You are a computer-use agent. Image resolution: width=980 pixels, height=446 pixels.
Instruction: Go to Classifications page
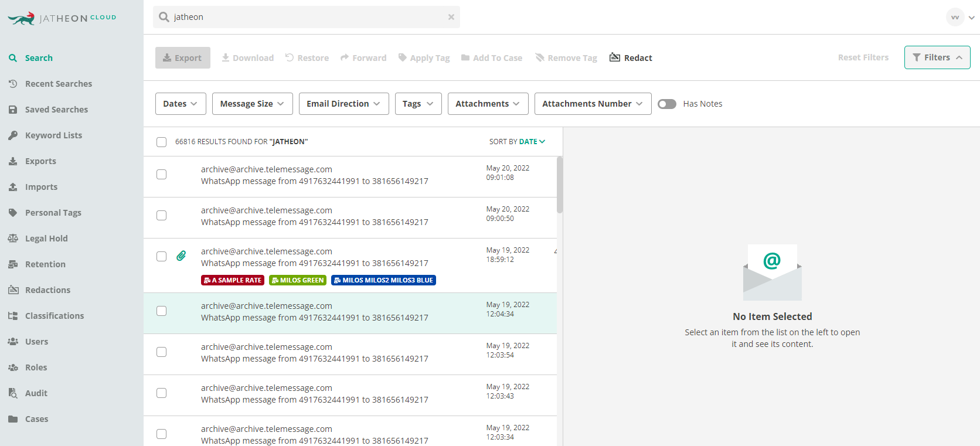coord(55,316)
